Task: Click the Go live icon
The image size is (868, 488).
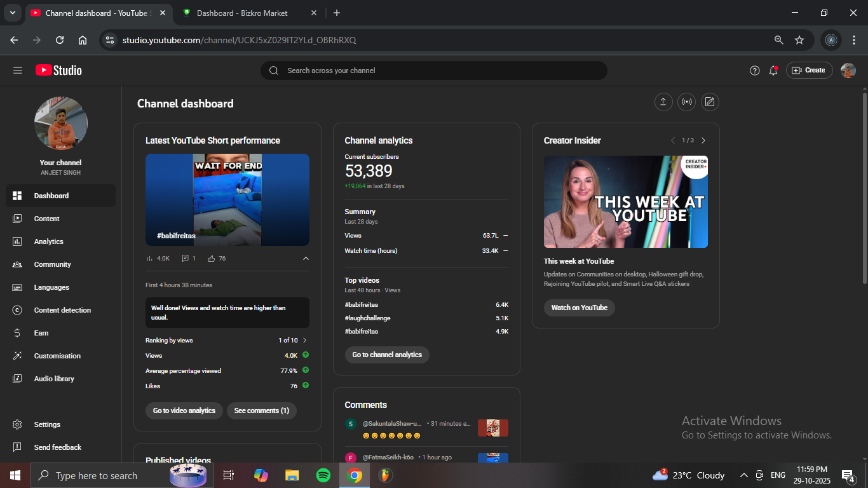Action: pos(686,102)
